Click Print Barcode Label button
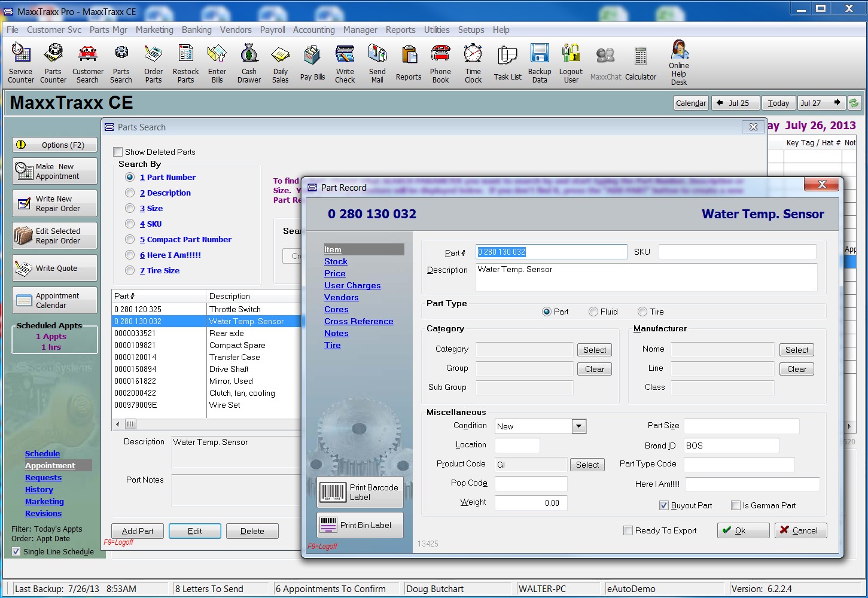868x598 pixels. [360, 492]
